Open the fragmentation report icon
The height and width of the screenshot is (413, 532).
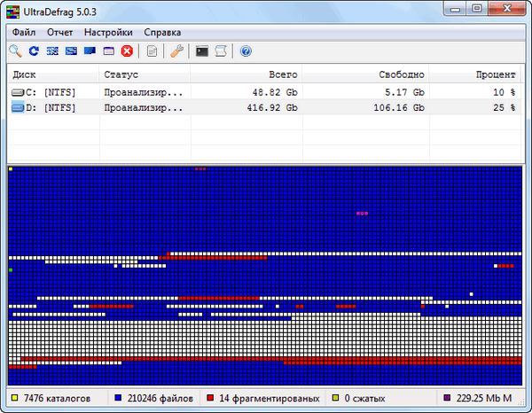click(x=153, y=51)
